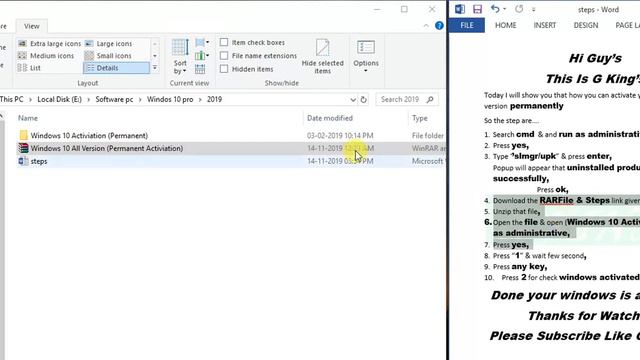640x360 pixels.
Task: Maximize the File Explorer window
Action: (404, 9)
